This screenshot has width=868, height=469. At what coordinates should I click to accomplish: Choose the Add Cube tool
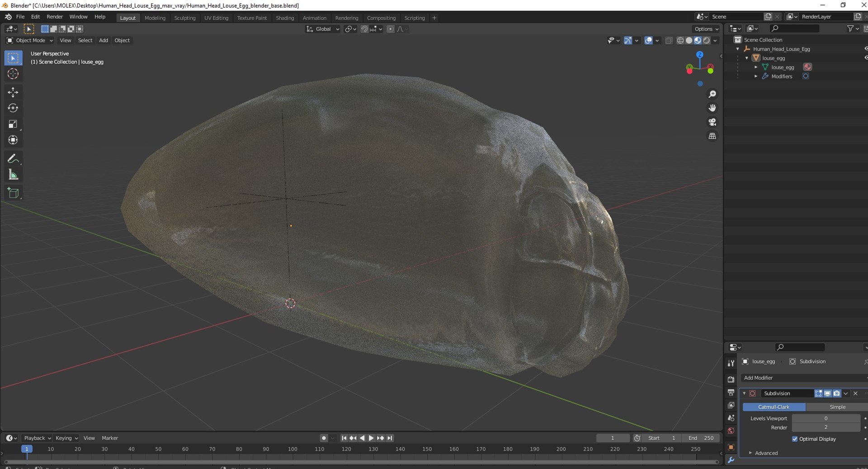pos(13,193)
